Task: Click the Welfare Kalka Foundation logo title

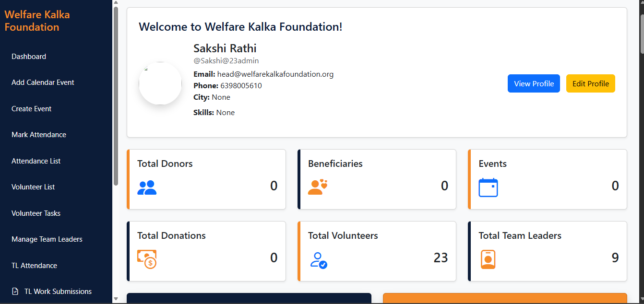Action: [37, 21]
